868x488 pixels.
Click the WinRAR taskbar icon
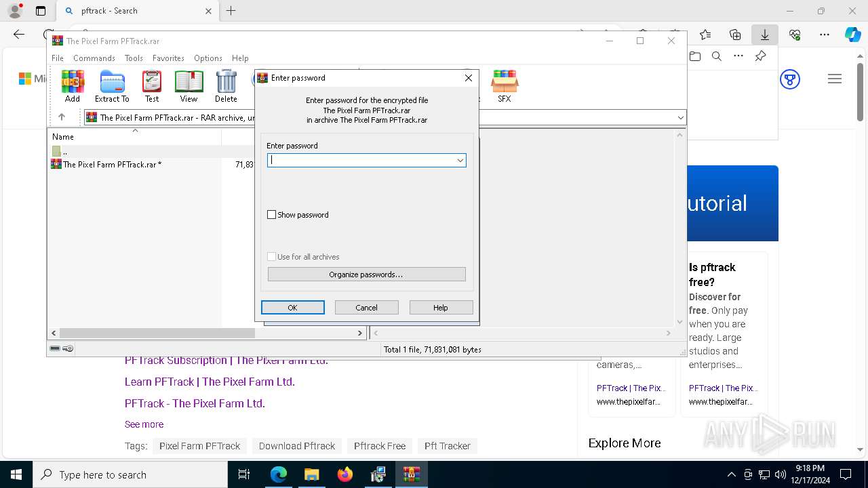click(412, 474)
